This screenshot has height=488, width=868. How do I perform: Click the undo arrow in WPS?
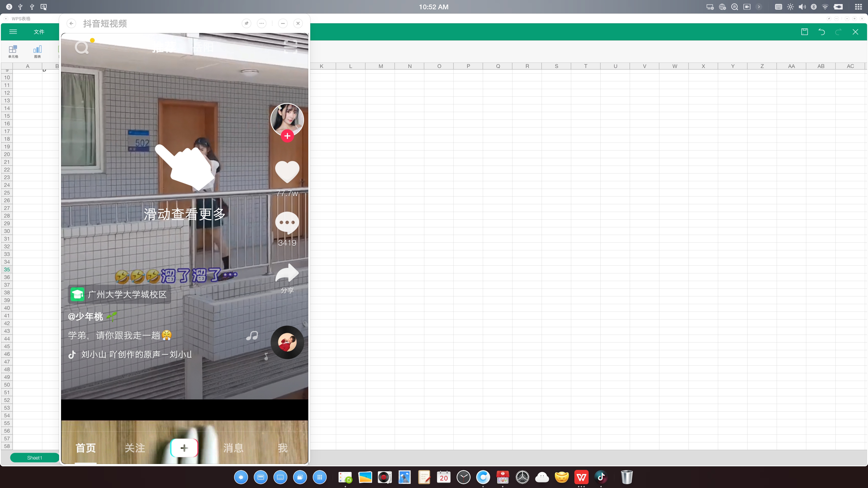click(x=821, y=32)
